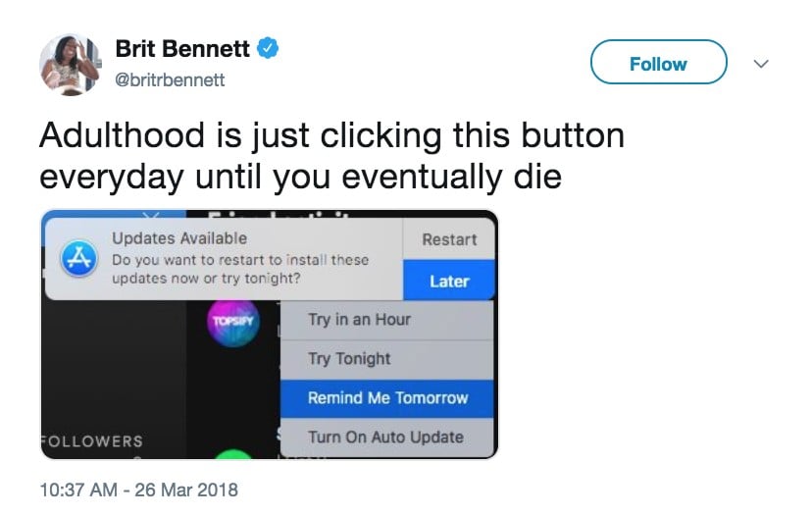Click the Updates Available notification title
The image size is (812, 516).
(x=179, y=238)
